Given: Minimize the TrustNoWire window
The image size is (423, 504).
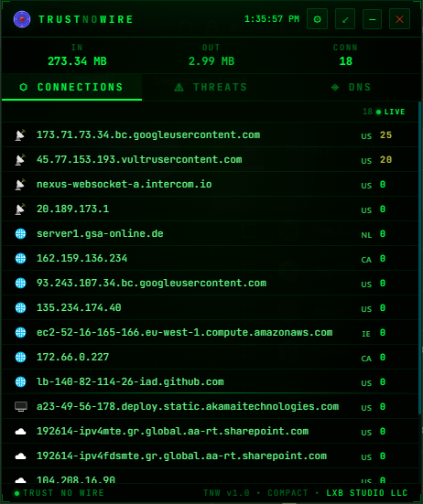Looking at the screenshot, I should click(x=372, y=19).
